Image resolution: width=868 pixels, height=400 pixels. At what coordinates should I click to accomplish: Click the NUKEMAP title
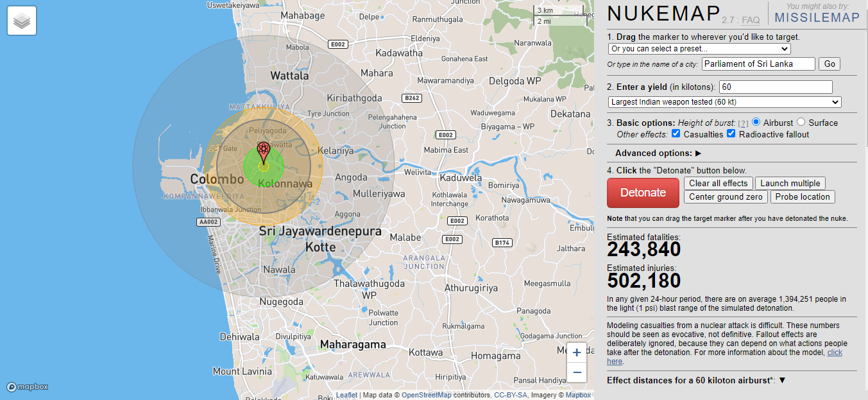pos(663,14)
